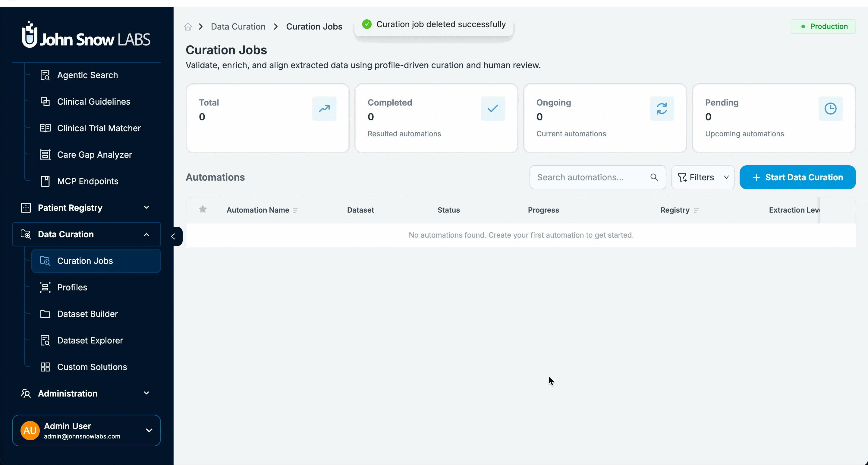Click the Curation Jobs sidebar icon
The width and height of the screenshot is (868, 465).
coord(45,261)
